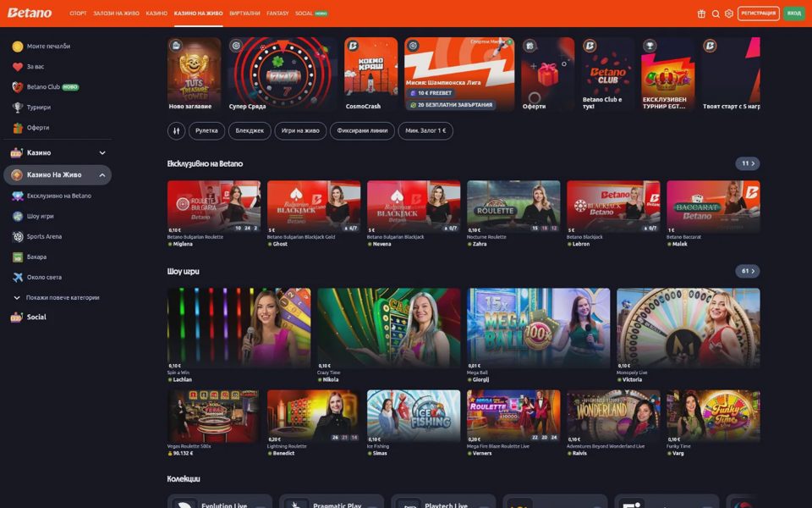Click the Шоу игри sidebar icon

point(18,216)
